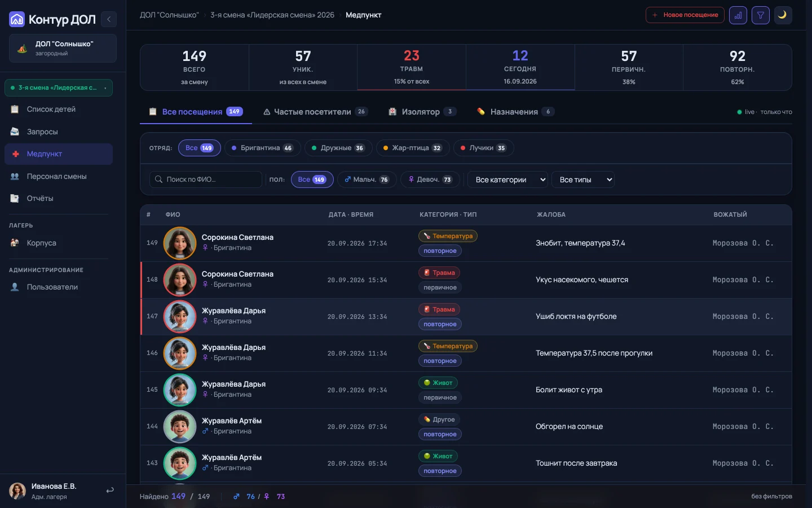Click the Корпуса building icon
The width and height of the screenshot is (812, 508).
(x=15, y=243)
